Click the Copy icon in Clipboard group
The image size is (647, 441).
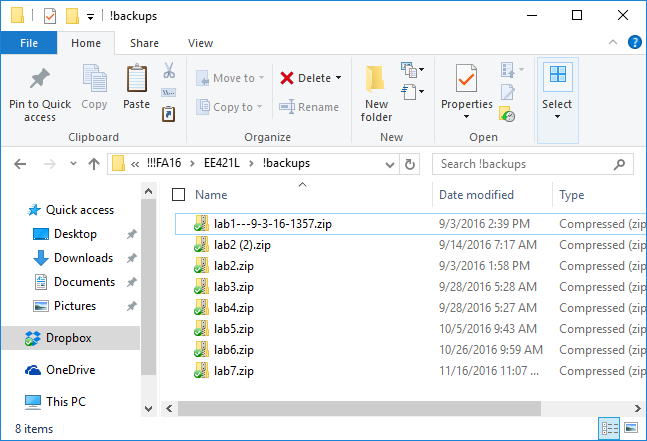tap(94, 78)
